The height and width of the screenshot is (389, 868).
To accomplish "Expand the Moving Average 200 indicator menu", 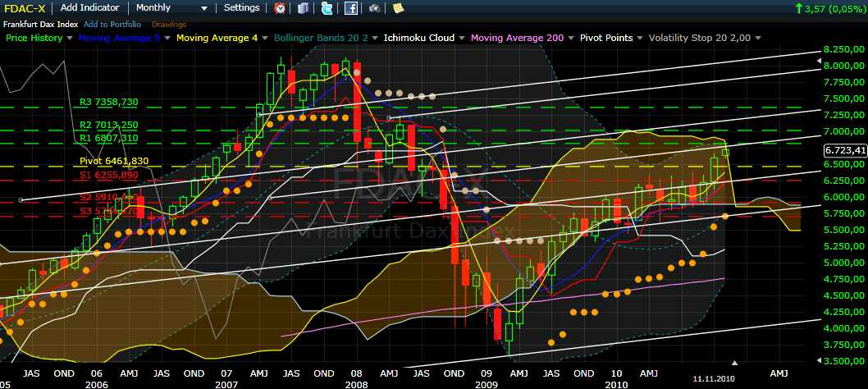I will pyautogui.click(x=569, y=39).
